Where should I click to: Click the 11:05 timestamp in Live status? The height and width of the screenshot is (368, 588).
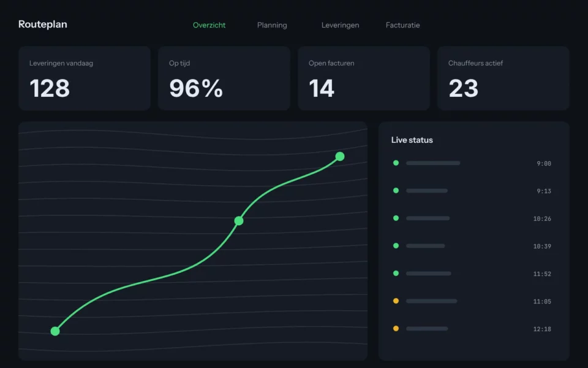coord(542,302)
